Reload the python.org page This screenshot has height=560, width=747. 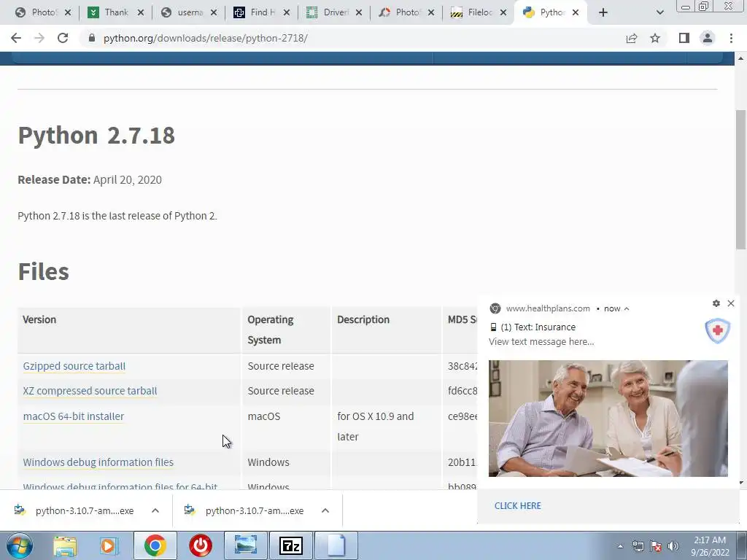click(x=63, y=38)
